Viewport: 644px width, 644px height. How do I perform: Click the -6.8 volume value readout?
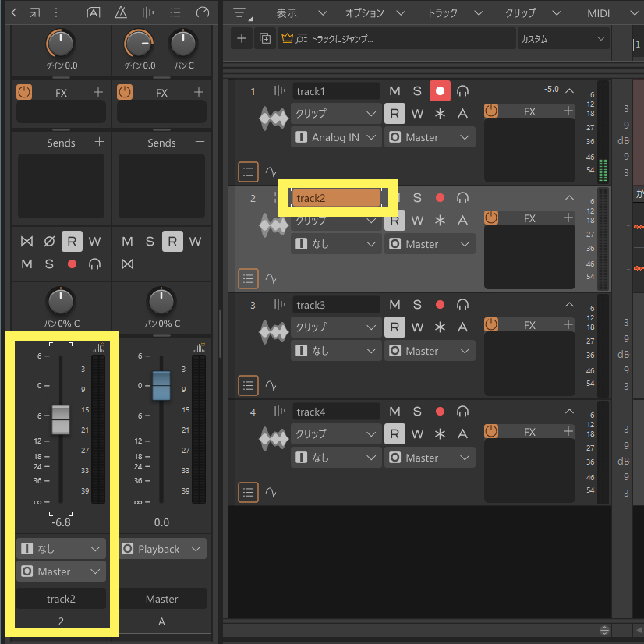61,522
